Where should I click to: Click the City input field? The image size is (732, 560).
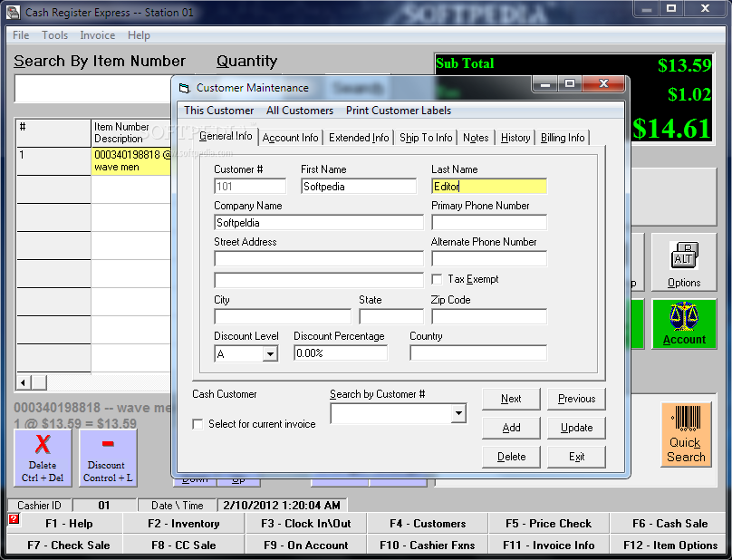(283, 316)
